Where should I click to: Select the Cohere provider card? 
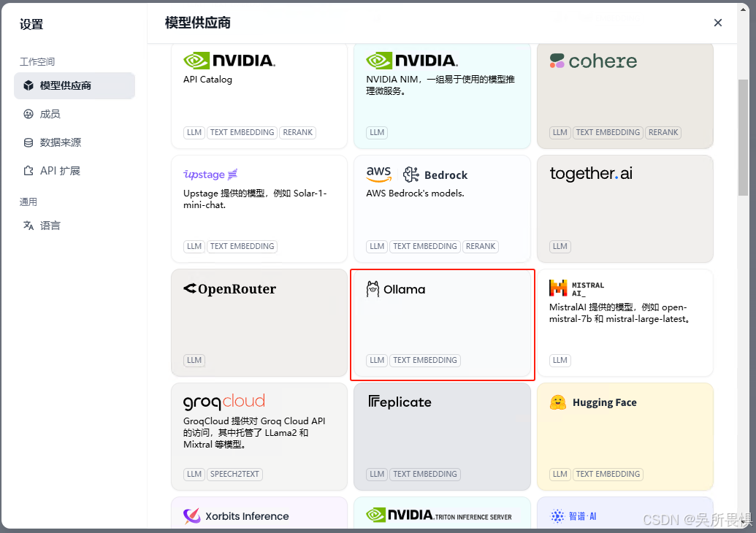click(625, 95)
